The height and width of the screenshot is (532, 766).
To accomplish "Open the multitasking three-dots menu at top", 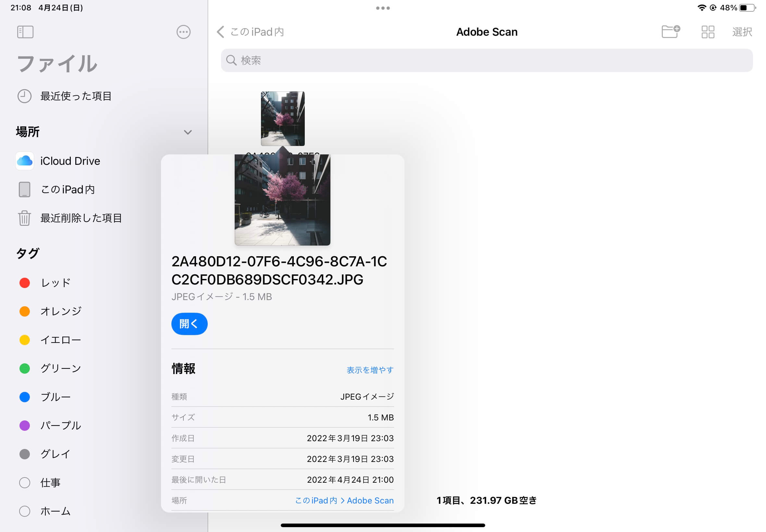I will coord(383,8).
